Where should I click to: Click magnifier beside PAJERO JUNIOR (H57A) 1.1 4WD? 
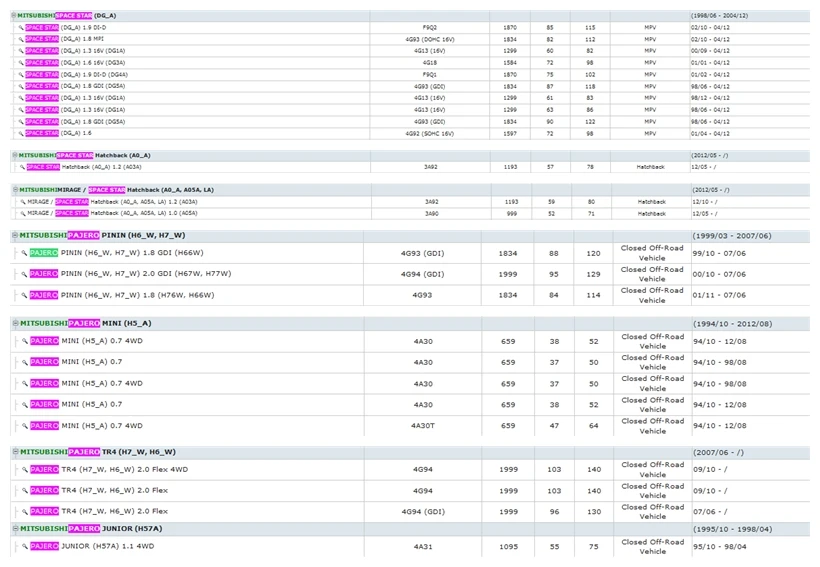25,546
